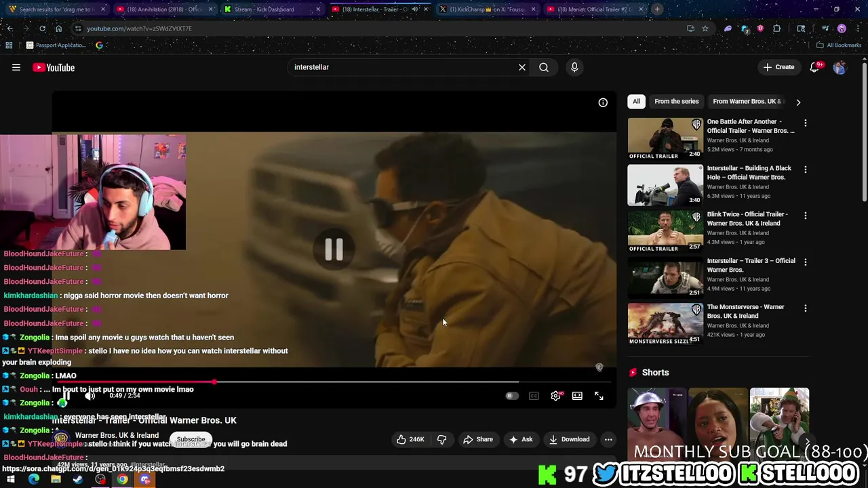
Task: Select From Warner Bros. UK chip
Action: (x=748, y=102)
